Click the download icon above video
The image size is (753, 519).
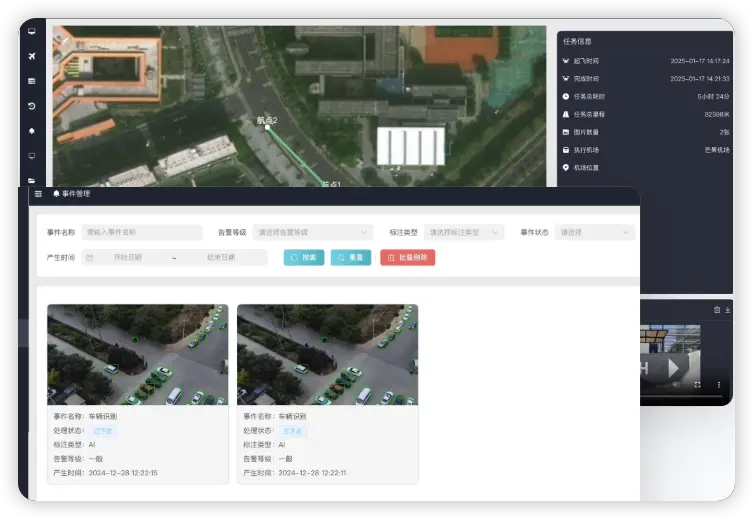pos(728,310)
